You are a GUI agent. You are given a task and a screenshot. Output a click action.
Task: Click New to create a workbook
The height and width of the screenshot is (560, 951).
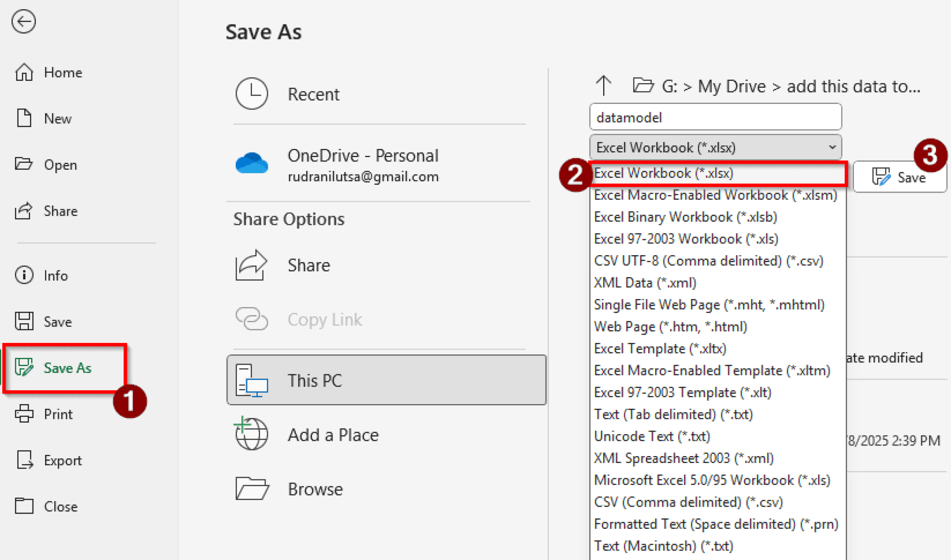57,118
